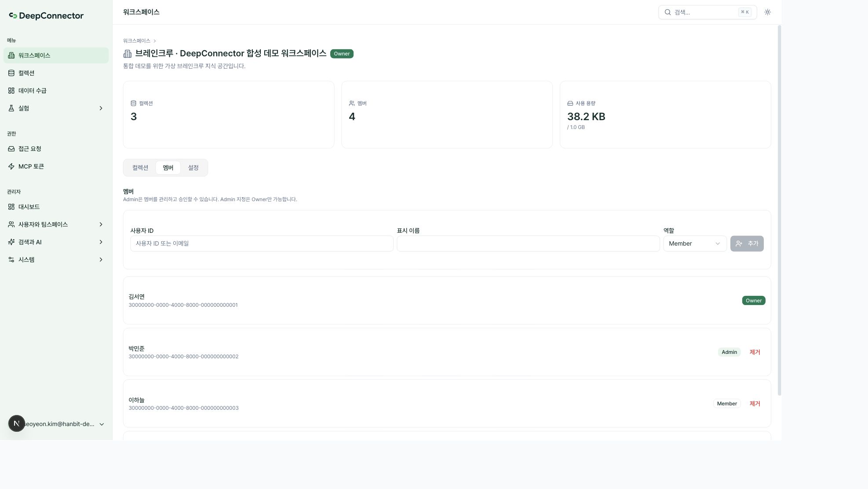Click the 컬렉션 sidebar database icon
This screenshot has width=868, height=489.
(x=11, y=73)
